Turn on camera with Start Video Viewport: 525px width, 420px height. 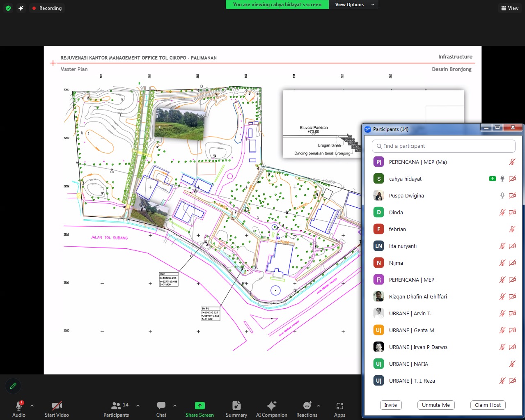(x=57, y=406)
